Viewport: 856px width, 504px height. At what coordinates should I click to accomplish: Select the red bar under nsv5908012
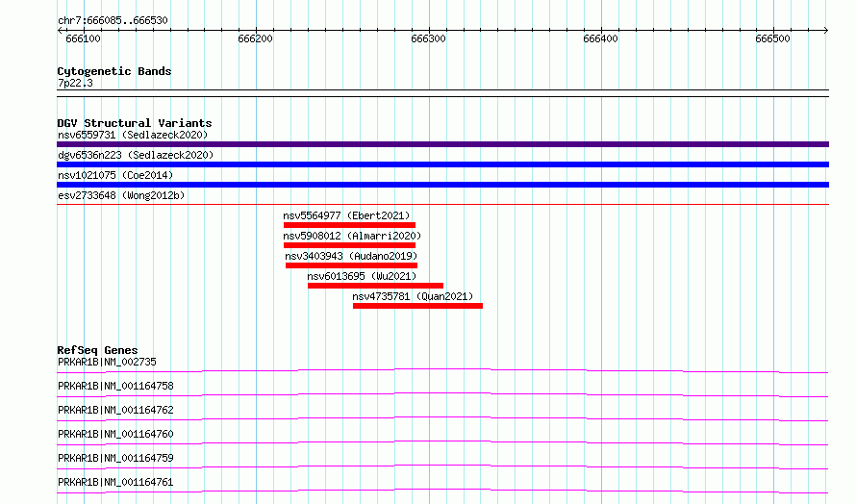pyautogui.click(x=349, y=245)
